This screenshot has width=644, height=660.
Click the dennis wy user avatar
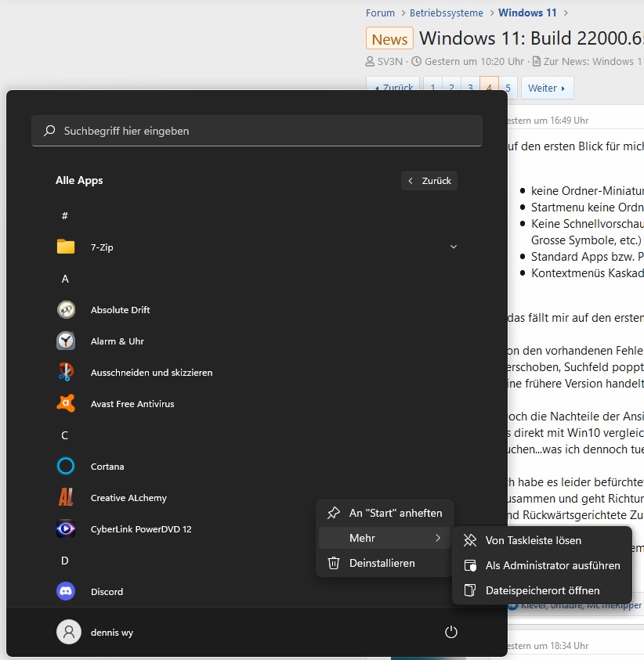pos(69,632)
